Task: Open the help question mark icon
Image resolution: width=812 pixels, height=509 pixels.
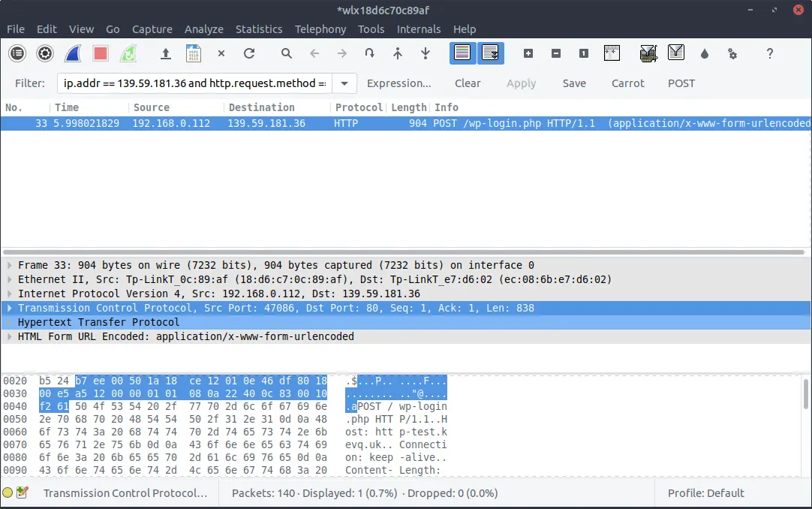Action: click(x=769, y=53)
